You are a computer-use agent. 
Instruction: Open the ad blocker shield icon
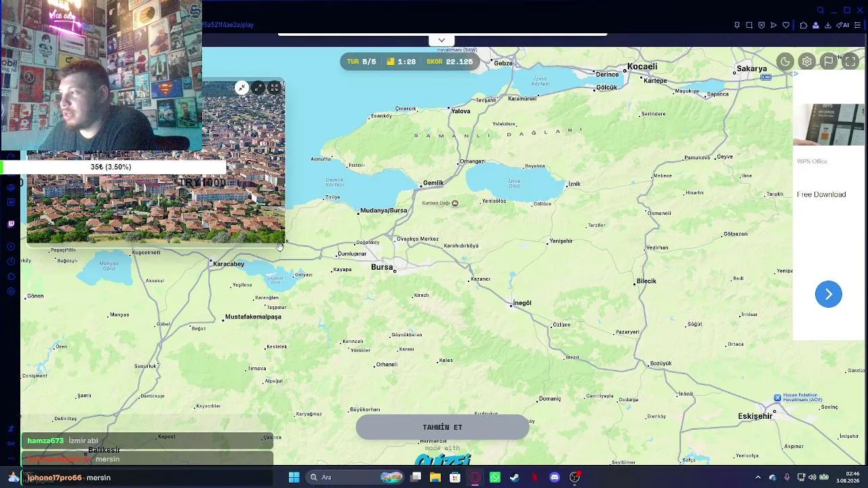762,25
